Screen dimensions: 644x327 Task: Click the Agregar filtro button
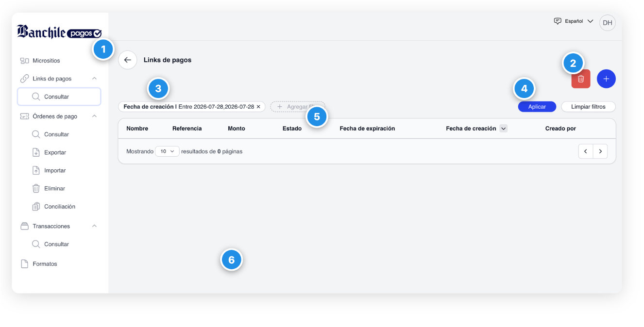(x=298, y=107)
